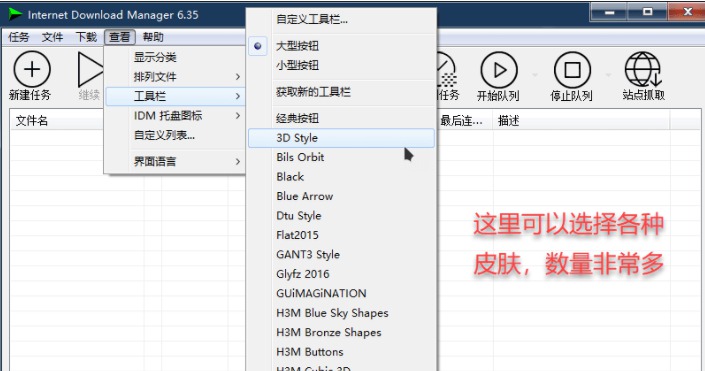Click the 新建任务 plus icon

[31, 69]
